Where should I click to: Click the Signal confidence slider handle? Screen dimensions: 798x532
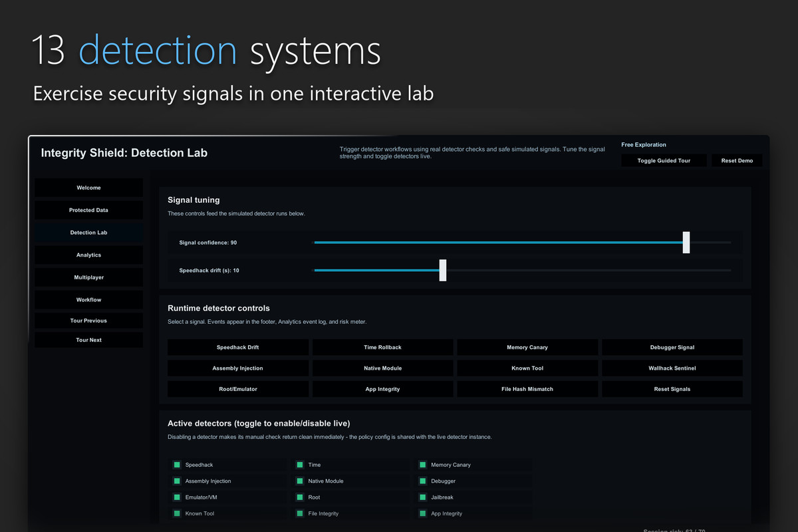pyautogui.click(x=686, y=243)
